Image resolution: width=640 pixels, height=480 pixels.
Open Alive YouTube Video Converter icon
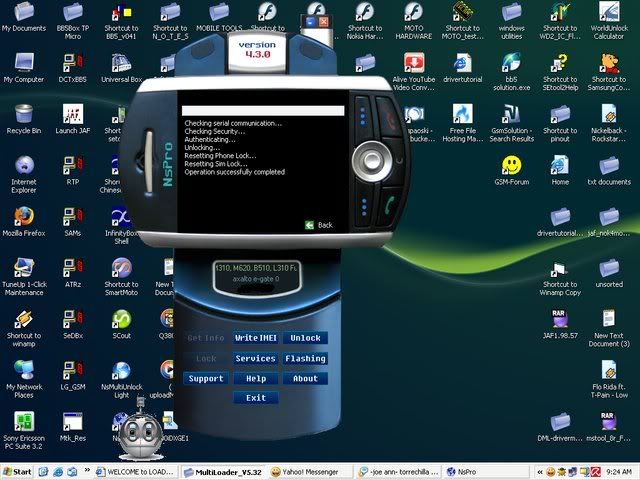(x=413, y=72)
